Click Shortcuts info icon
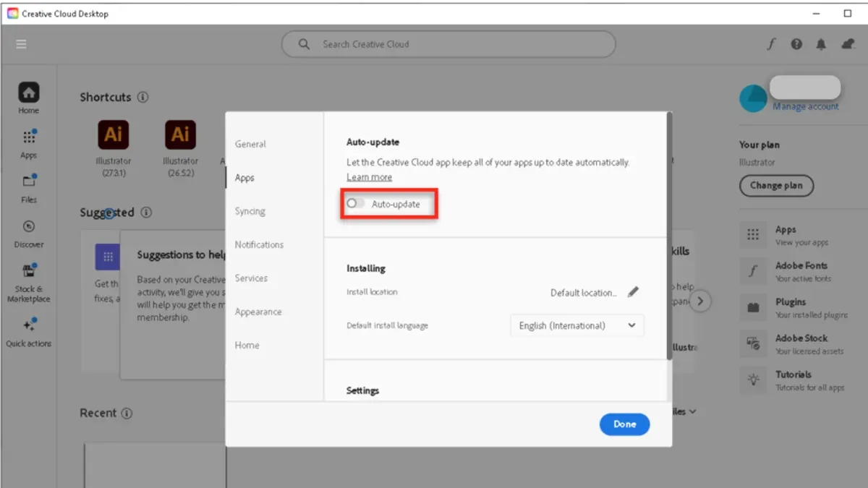This screenshot has width=868, height=488. click(x=142, y=97)
